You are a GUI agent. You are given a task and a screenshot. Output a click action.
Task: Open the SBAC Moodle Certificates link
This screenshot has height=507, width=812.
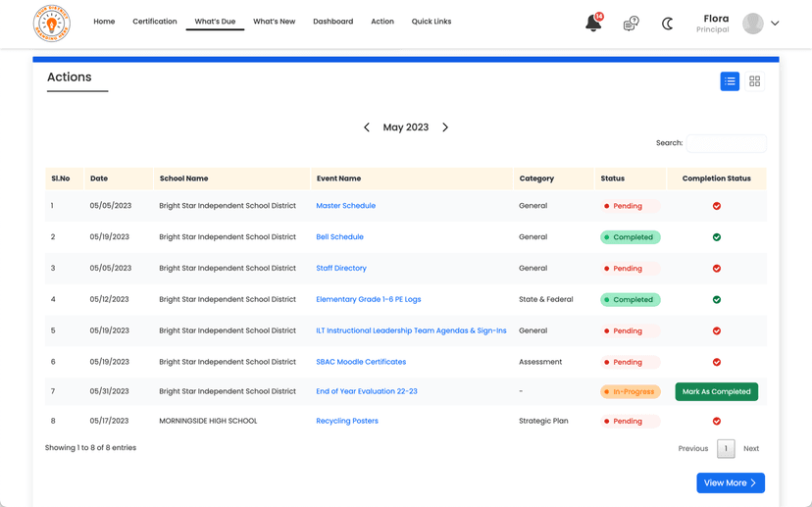(x=361, y=362)
